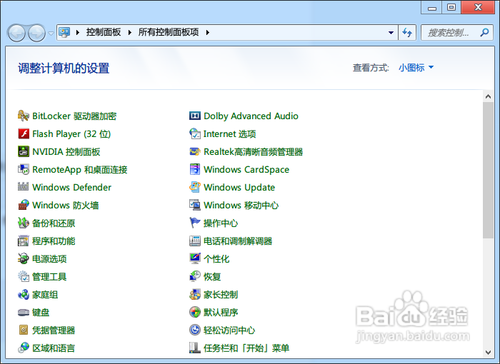Open the 小图标 view mode dropdown
Viewport: 500px width, 364px height.
[416, 68]
